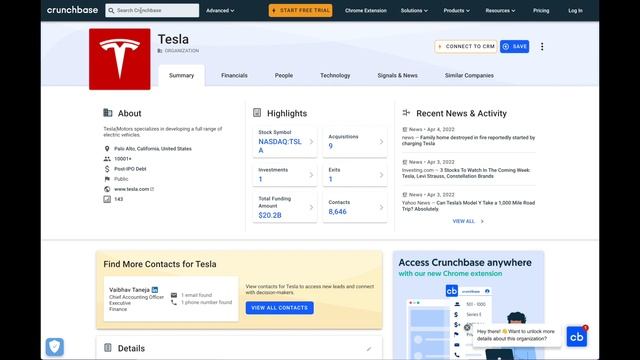This screenshot has width=640, height=360.
Task: Open Vaibhav Taneja's LinkedIn icon
Action: [x=155, y=290]
